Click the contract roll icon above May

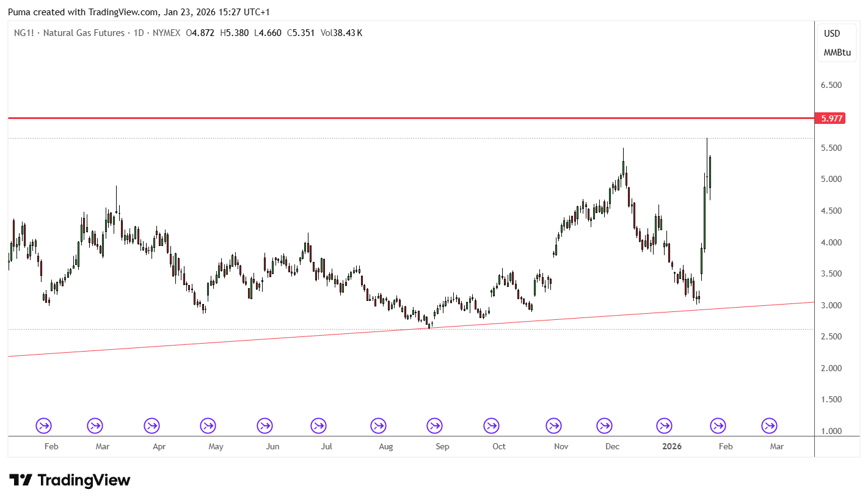point(208,425)
